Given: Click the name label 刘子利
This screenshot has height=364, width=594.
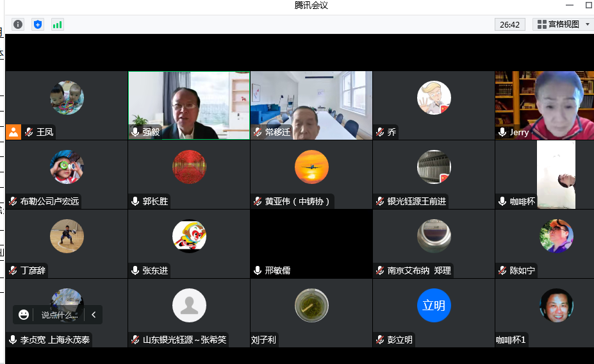Looking at the screenshot, I should click(263, 340).
